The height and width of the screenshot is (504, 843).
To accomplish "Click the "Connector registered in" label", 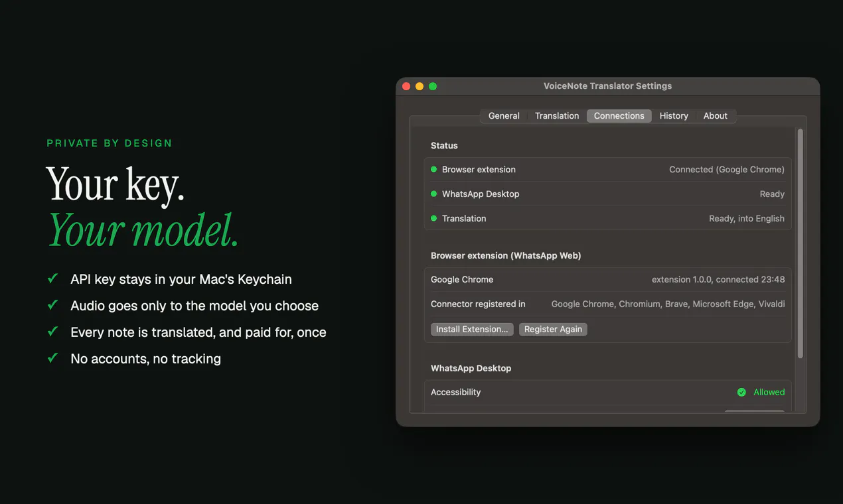I will click(x=478, y=304).
